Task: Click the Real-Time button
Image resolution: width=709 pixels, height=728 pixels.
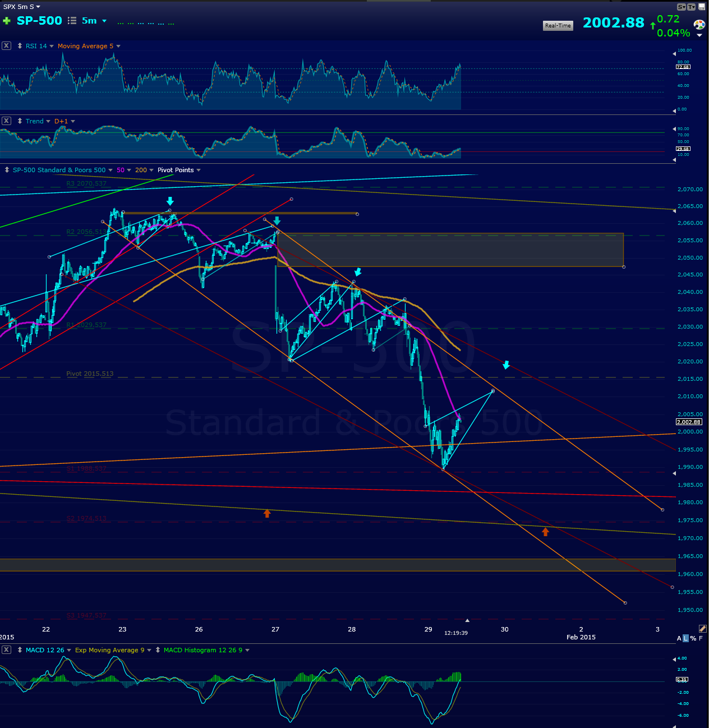Action: click(x=558, y=25)
